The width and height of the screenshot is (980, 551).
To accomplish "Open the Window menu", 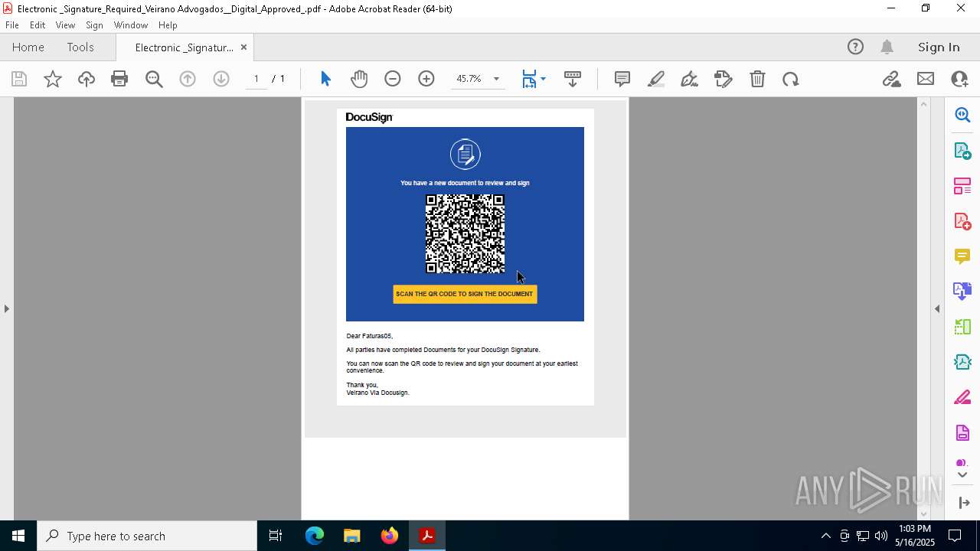I will 131,24.
